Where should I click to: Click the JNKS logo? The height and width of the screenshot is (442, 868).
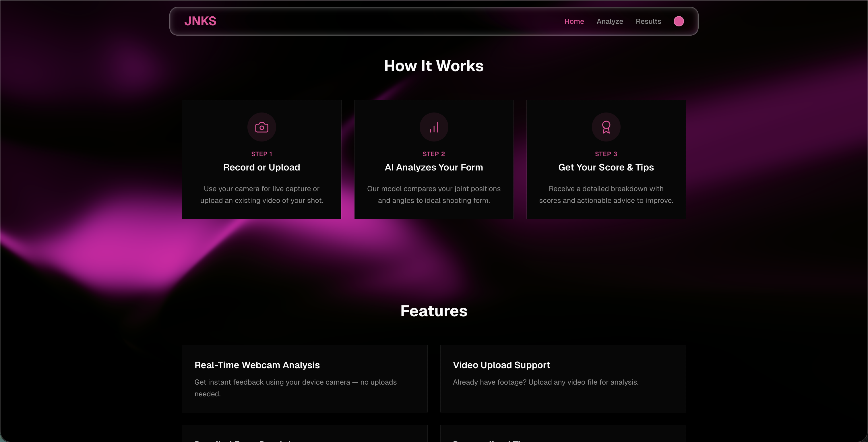200,21
